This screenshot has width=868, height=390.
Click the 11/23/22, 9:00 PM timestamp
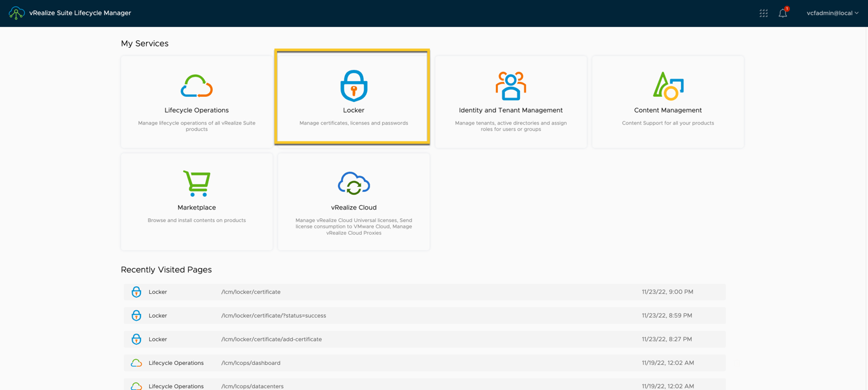coord(667,292)
